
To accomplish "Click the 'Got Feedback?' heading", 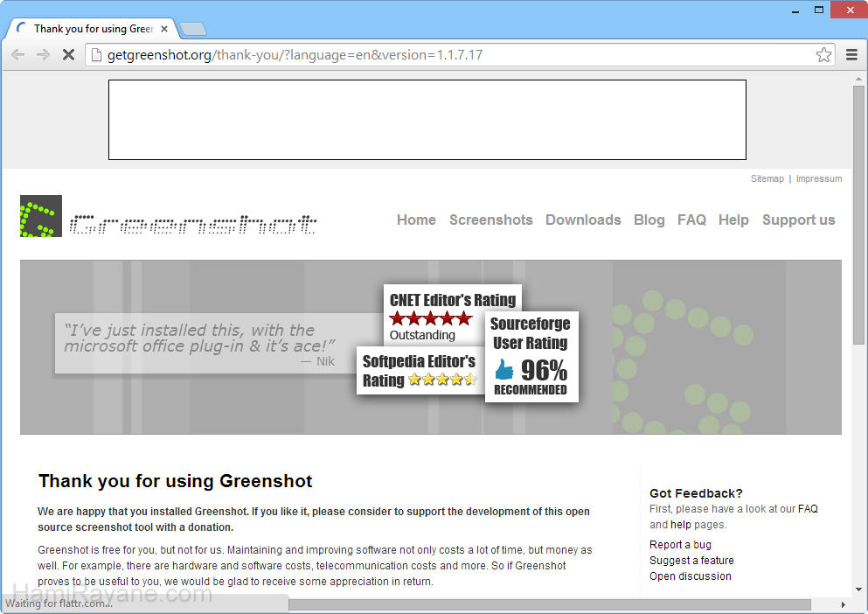I will [x=696, y=493].
